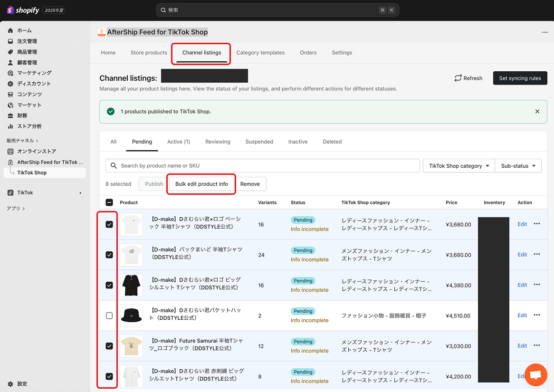Click the product tag icon 商品管理
554x392 pixels.
(x=10, y=52)
